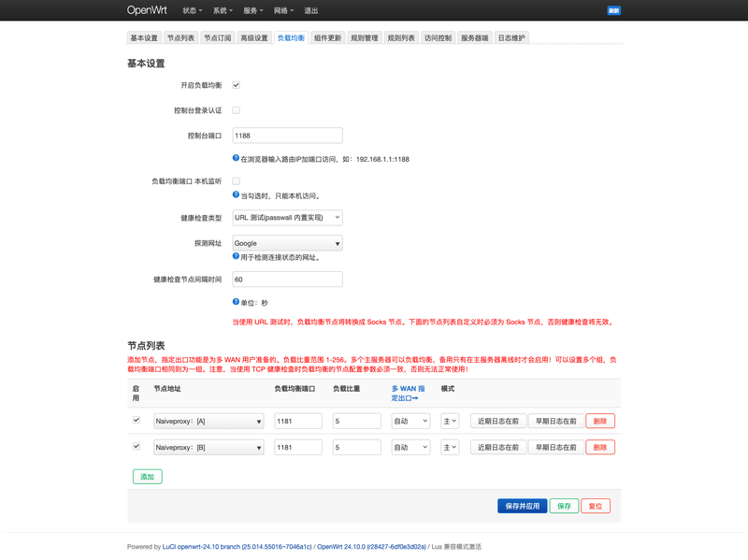The width and height of the screenshot is (748, 560).
Task: Open the 健康检查类型 dropdown
Action: 287,218
